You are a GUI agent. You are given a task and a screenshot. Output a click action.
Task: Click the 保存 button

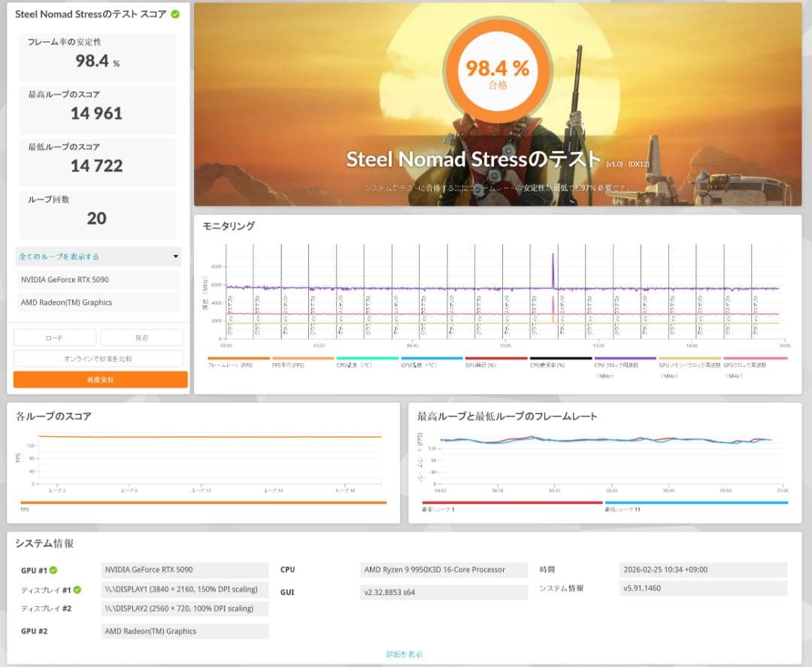[x=142, y=338]
